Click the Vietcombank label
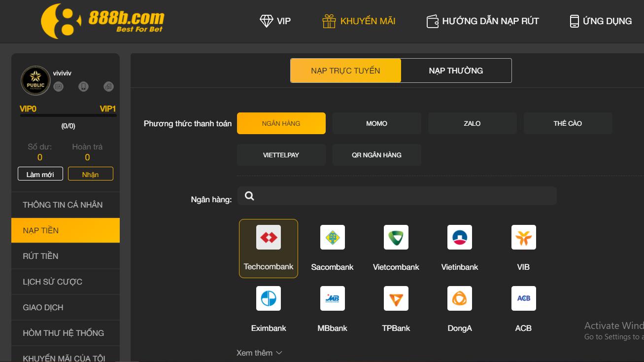 [x=396, y=267]
